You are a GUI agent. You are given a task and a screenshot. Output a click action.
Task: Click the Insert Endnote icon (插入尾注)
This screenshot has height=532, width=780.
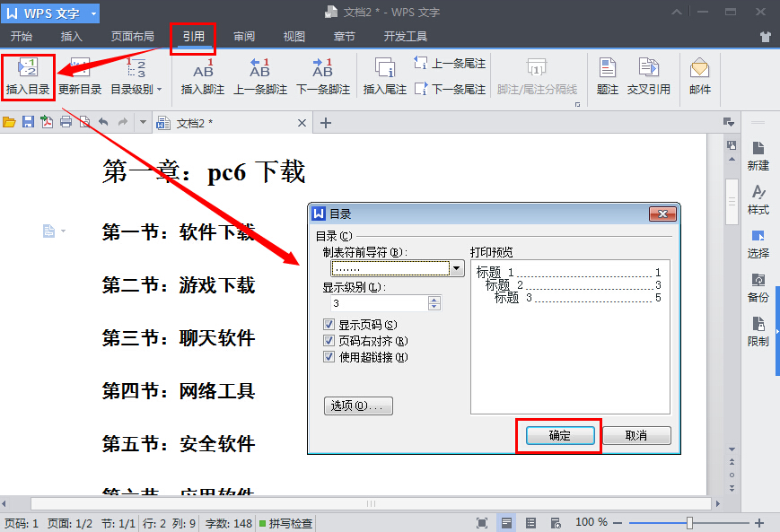click(385, 75)
